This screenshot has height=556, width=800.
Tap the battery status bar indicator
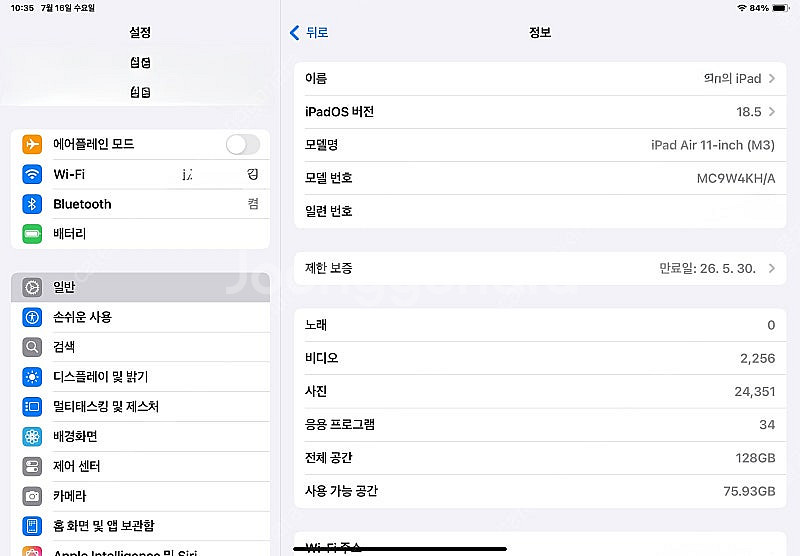point(781,8)
